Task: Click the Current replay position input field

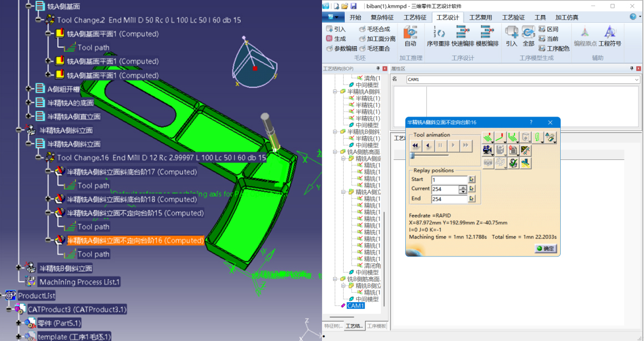Action: [x=444, y=189]
